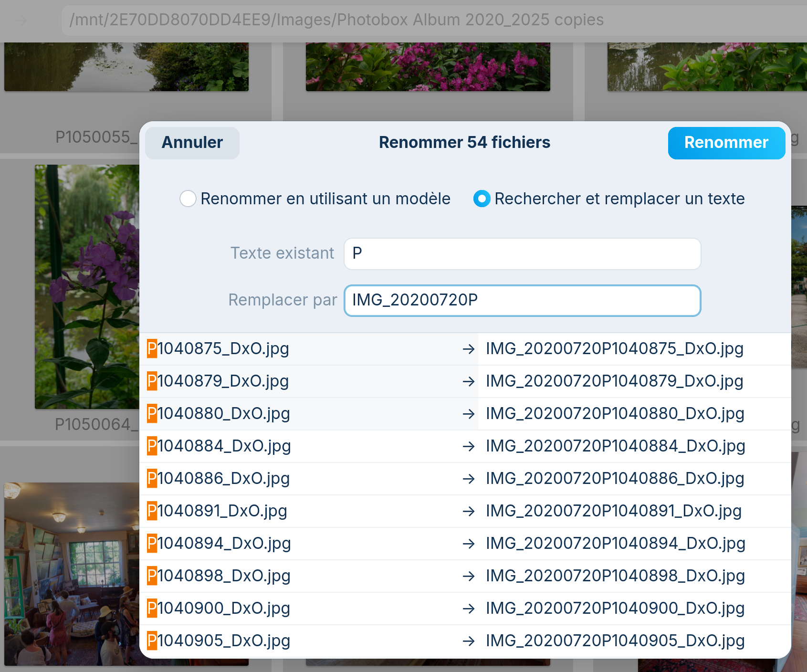Select 'Rechercher et remplacer un texte' option

[482, 199]
